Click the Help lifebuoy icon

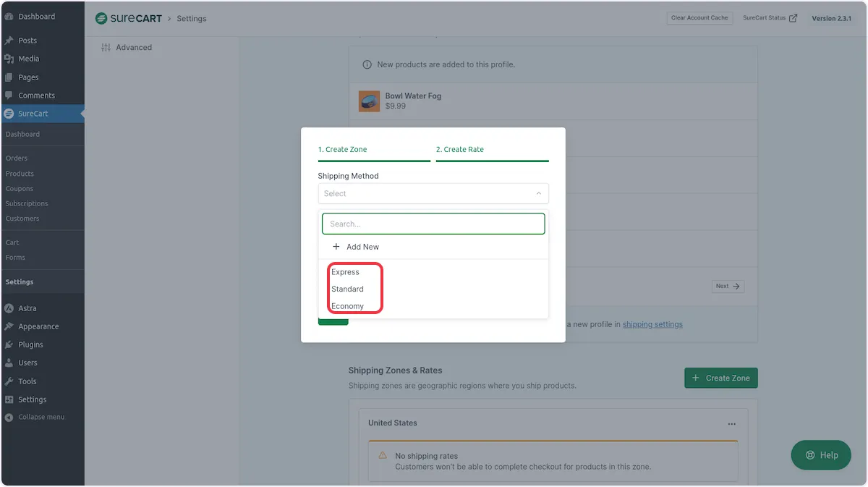coord(810,455)
